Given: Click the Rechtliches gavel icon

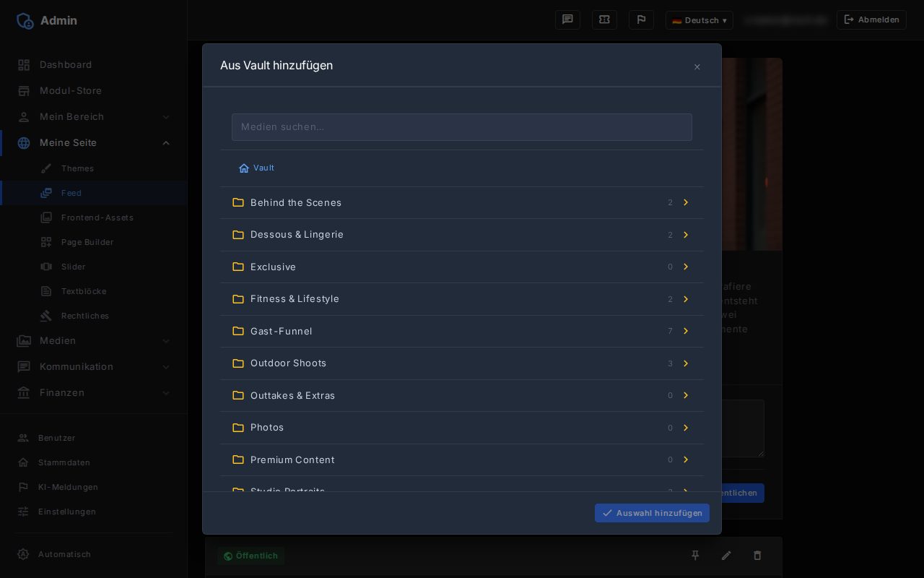Looking at the screenshot, I should (46, 316).
